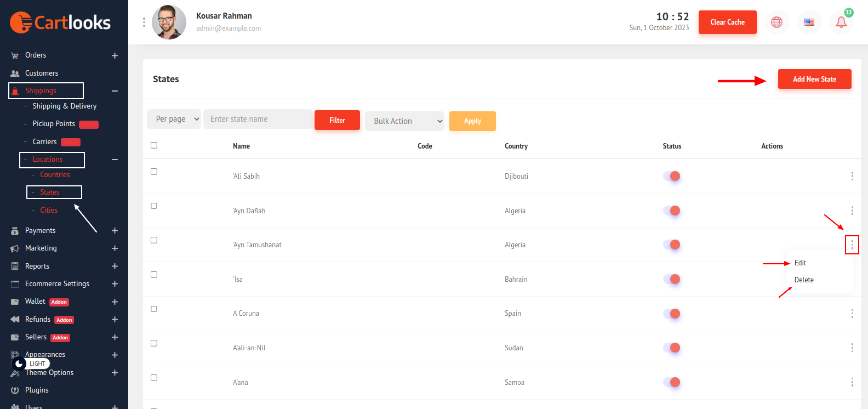Viewport: 868px width, 409px height.
Task: Open the three-dot actions menu for A Coruna
Action: (x=852, y=314)
